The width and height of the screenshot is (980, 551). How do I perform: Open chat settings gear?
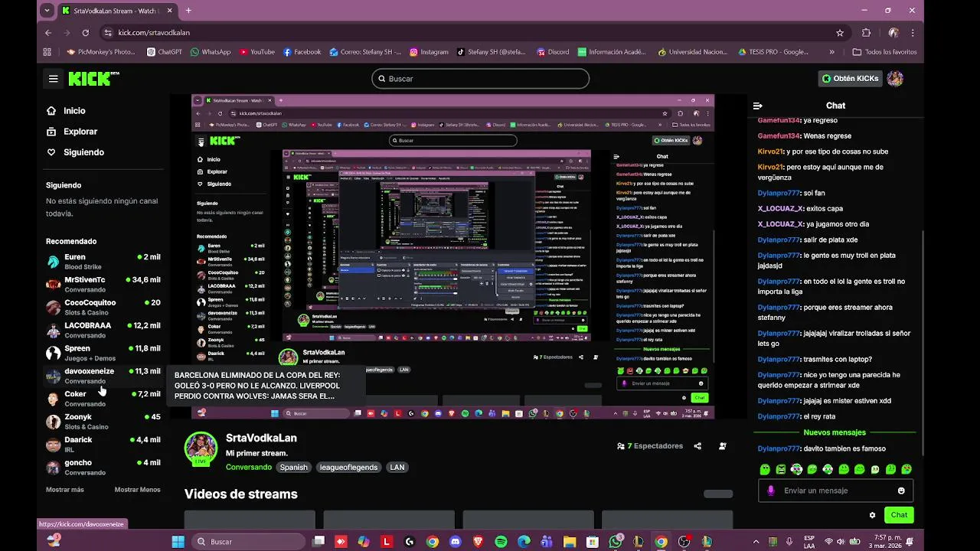[872, 515]
